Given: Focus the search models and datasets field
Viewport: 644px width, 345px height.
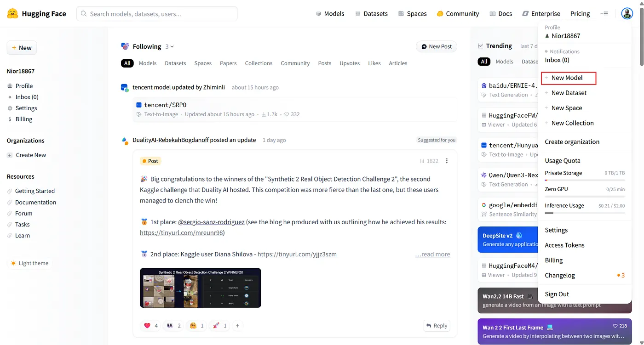Looking at the screenshot, I should tap(157, 14).
